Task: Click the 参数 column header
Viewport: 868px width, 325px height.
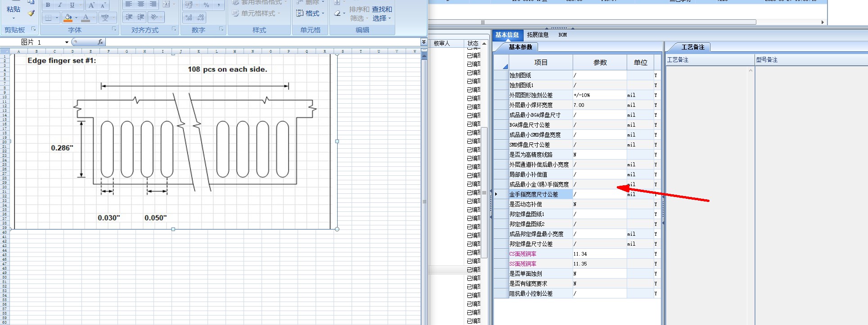Action: pyautogui.click(x=600, y=63)
